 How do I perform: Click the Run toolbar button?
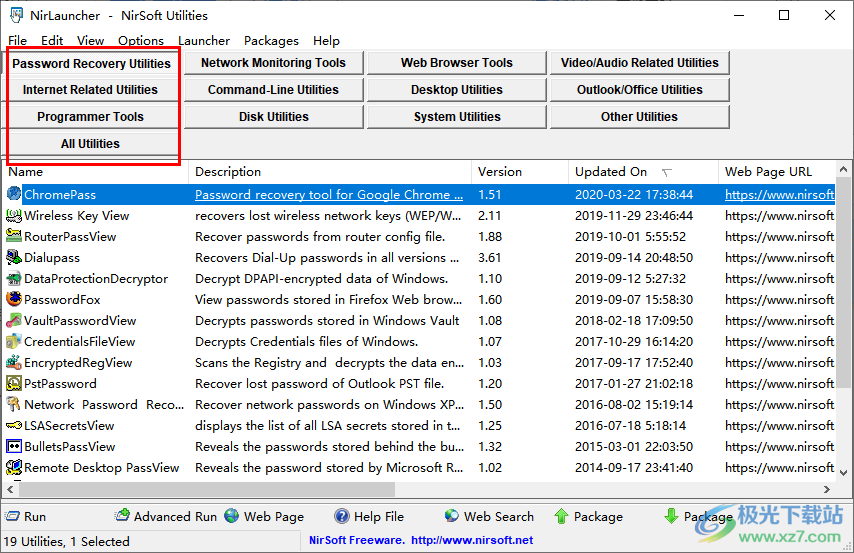26,516
